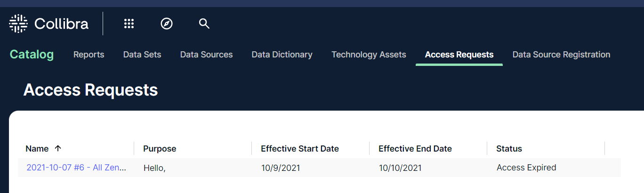Click the Collibra wordmark text
The width and height of the screenshot is (644, 193).
click(x=61, y=24)
